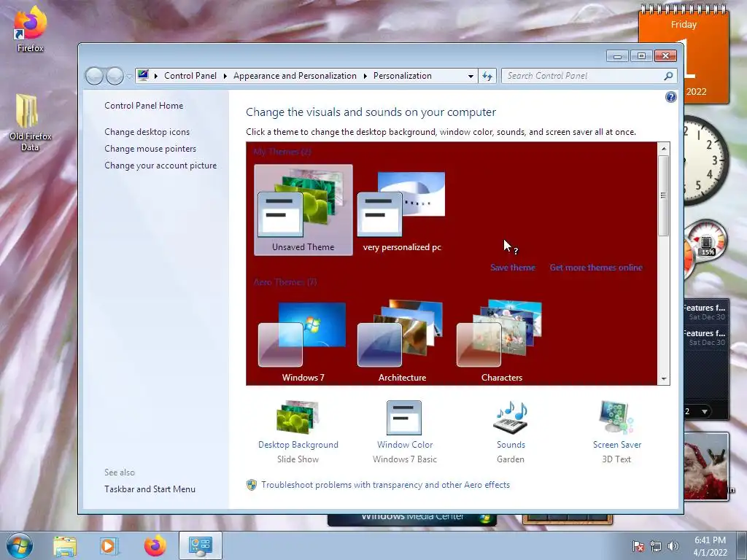Expand arrow after Appearance and Personalization
747x560 pixels.
click(365, 76)
